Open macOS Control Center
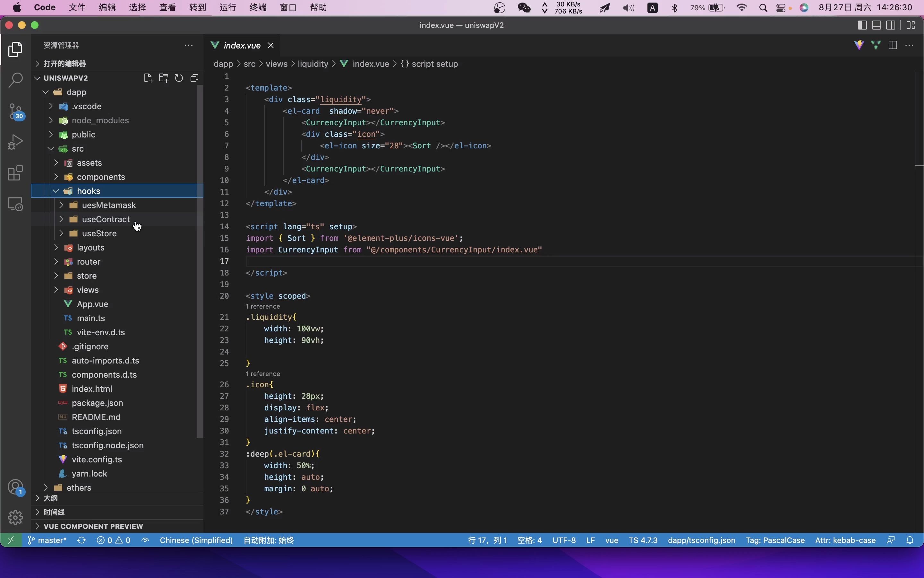This screenshot has height=578, width=924. 781,8
